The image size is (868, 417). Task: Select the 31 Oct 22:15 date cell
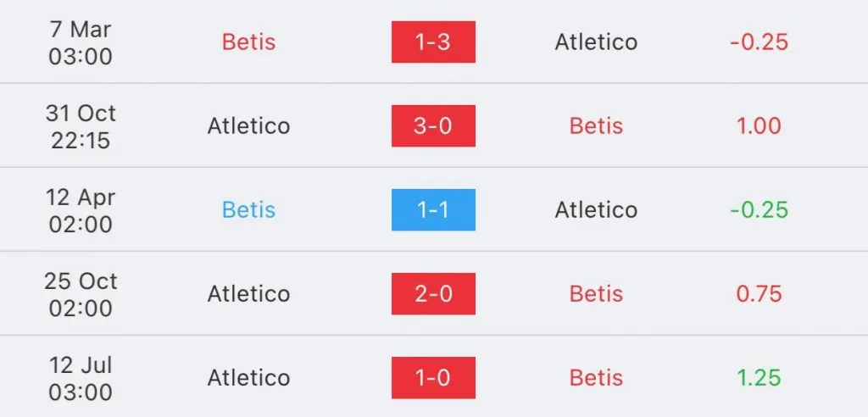point(80,125)
